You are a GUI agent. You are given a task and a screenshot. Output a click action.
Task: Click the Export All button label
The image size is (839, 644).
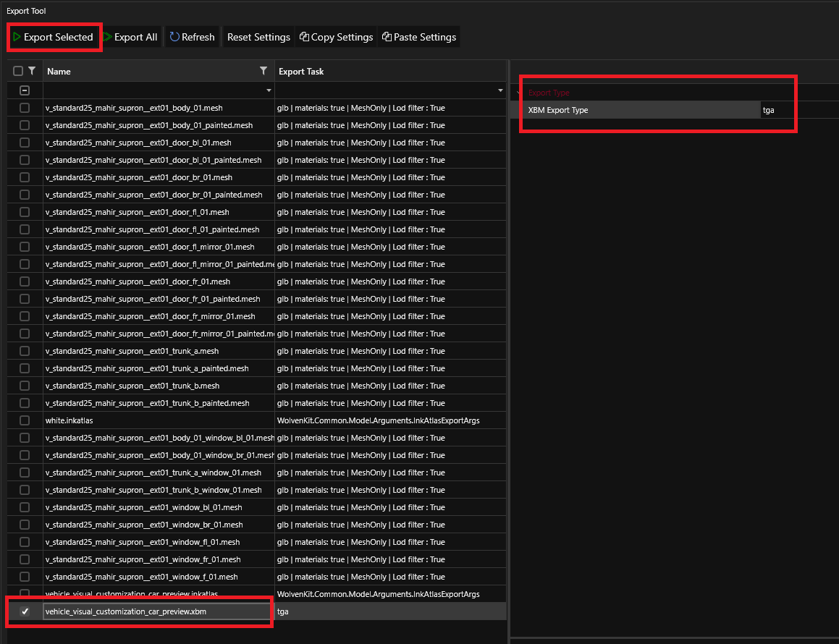tap(135, 37)
